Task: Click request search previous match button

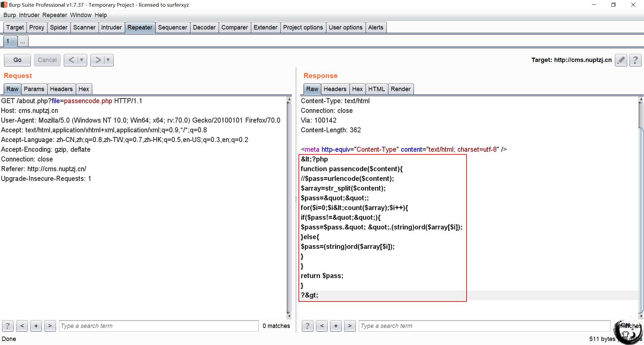Action: (22, 326)
